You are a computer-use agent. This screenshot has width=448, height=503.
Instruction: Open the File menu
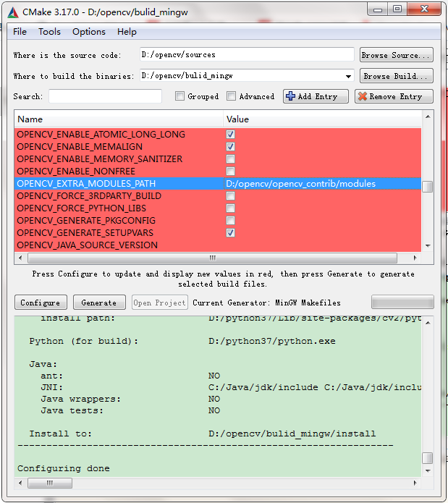[x=20, y=31]
